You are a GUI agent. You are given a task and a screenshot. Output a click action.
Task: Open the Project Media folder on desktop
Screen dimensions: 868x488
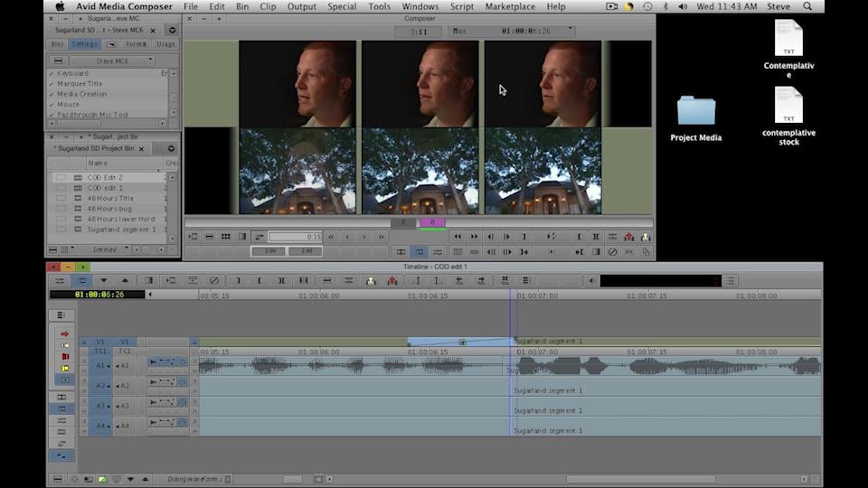(696, 118)
